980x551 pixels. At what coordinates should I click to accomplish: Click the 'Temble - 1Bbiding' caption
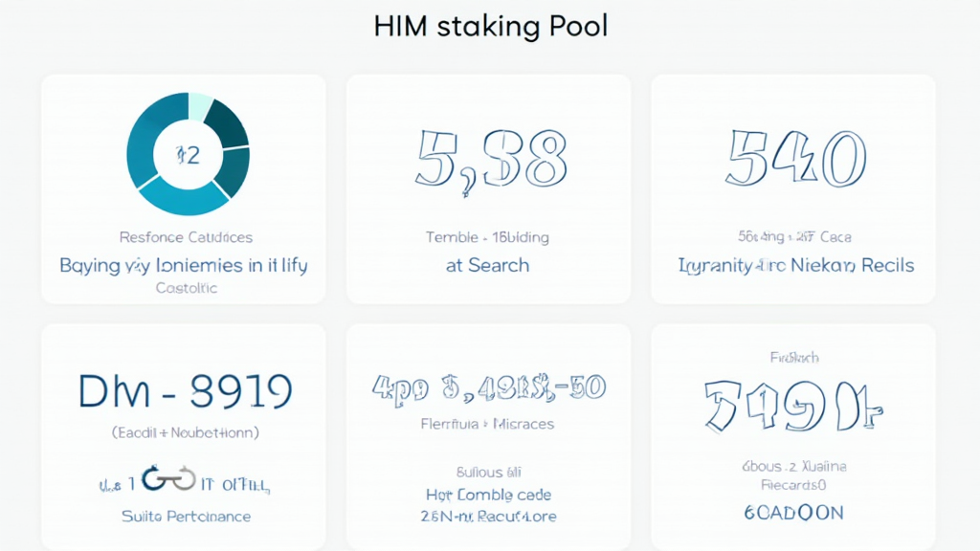pyautogui.click(x=487, y=237)
